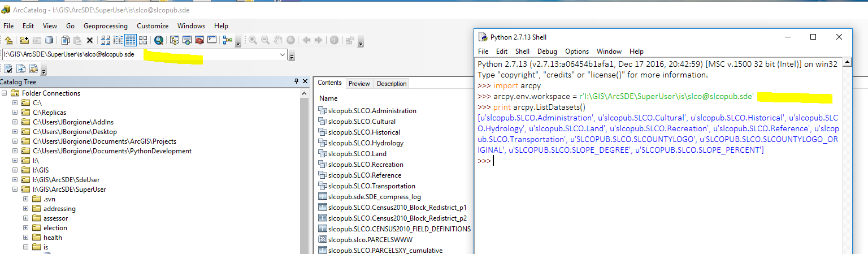Image resolution: width=868 pixels, height=254 pixels.
Task: Switch to Thumbnails view icon
Action: 143,40
